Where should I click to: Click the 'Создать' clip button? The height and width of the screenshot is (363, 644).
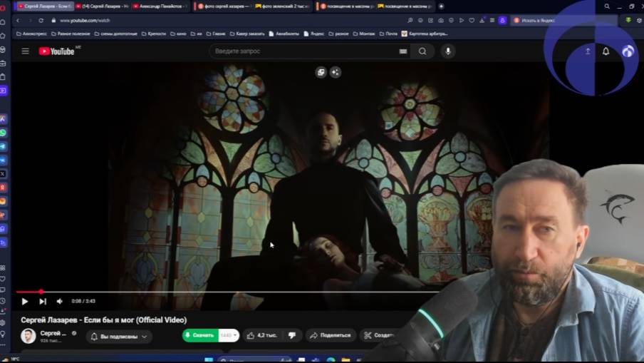379,335
